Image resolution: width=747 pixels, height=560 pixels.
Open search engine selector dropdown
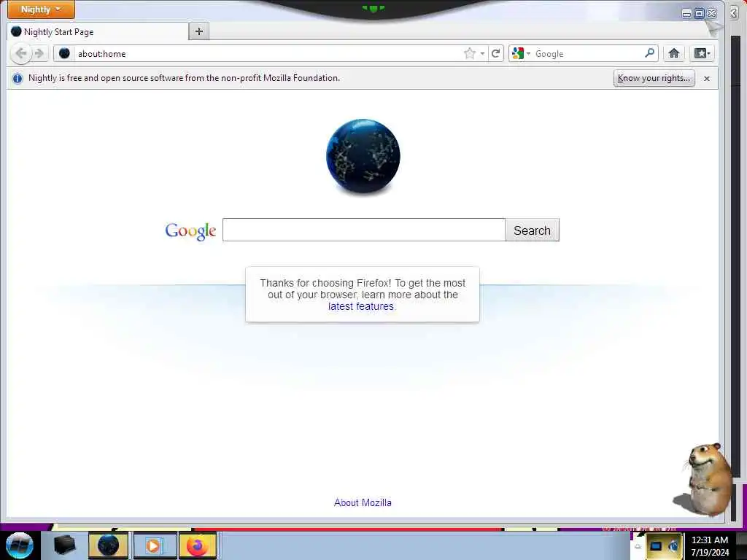(521, 53)
